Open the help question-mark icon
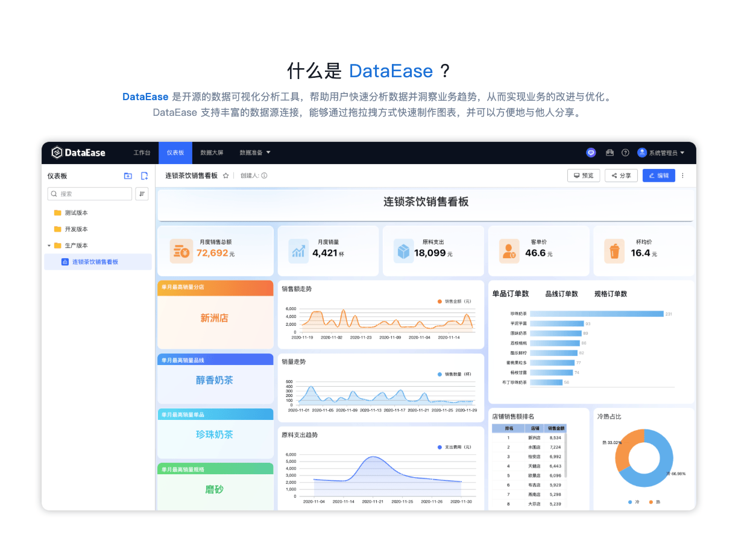756x543 pixels. (625, 153)
